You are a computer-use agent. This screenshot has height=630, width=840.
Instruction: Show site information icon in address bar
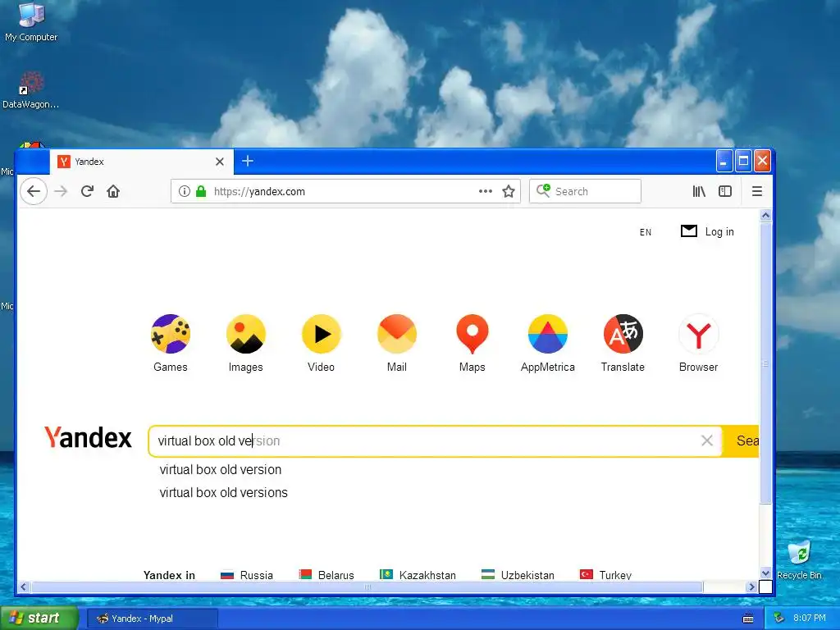pyautogui.click(x=185, y=191)
